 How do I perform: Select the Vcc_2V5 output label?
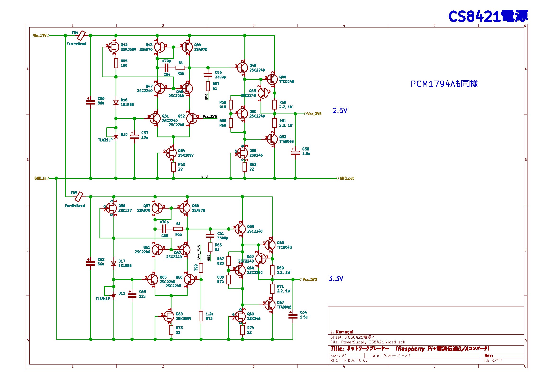pos(314,114)
